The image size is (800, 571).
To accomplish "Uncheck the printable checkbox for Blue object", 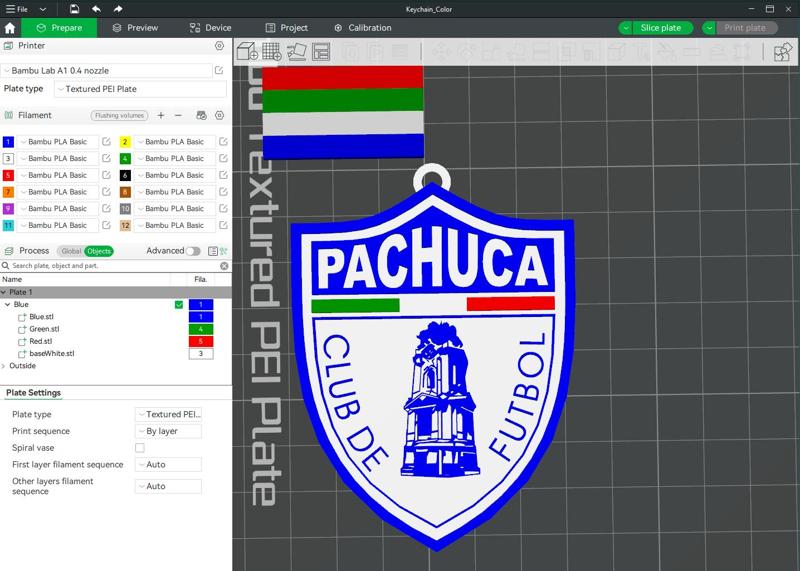I will (179, 305).
